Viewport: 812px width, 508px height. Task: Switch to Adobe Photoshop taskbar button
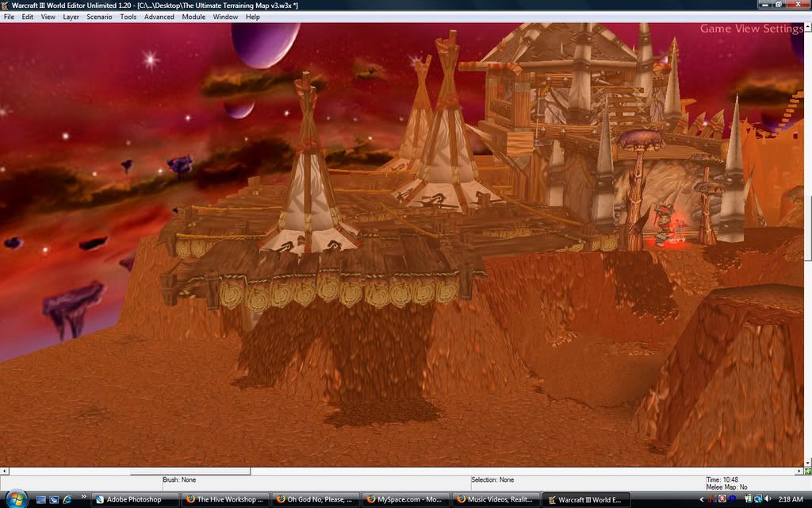pos(135,500)
